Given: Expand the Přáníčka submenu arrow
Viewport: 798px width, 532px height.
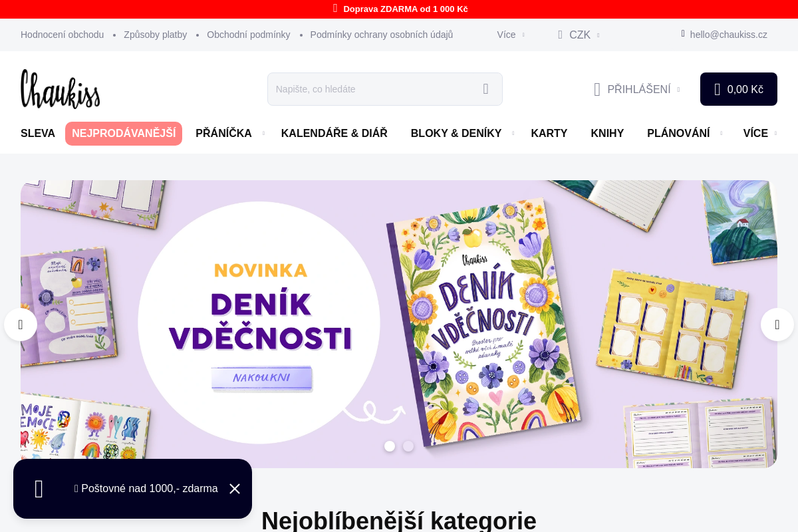Looking at the screenshot, I should 263,134.
